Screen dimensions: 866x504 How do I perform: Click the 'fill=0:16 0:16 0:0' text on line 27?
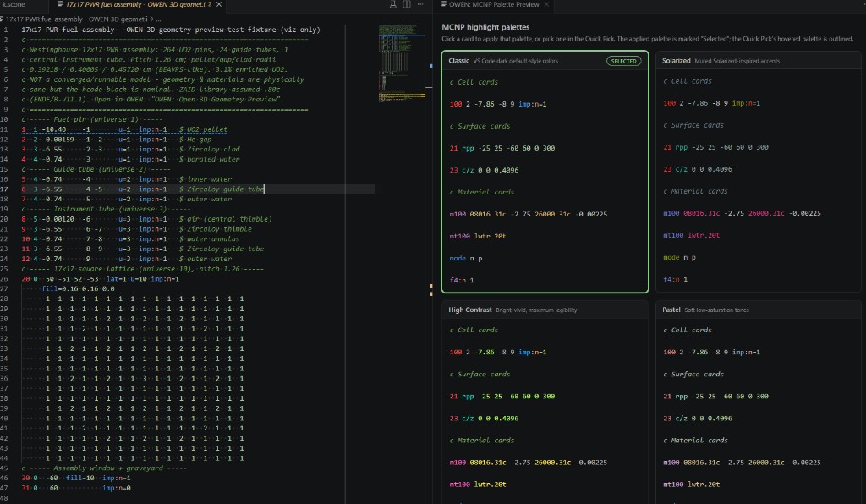(79, 288)
